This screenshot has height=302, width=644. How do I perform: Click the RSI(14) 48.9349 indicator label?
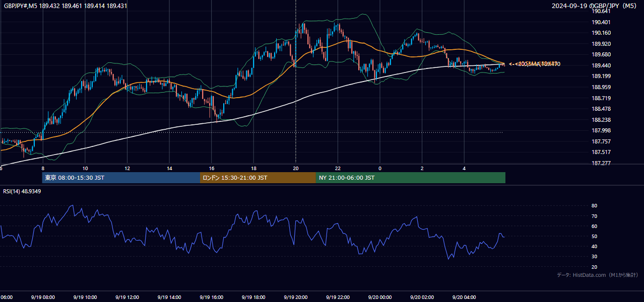(x=22, y=191)
